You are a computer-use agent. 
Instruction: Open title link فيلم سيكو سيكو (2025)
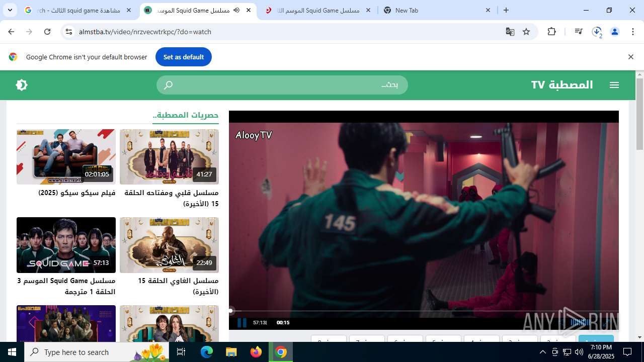(x=77, y=193)
